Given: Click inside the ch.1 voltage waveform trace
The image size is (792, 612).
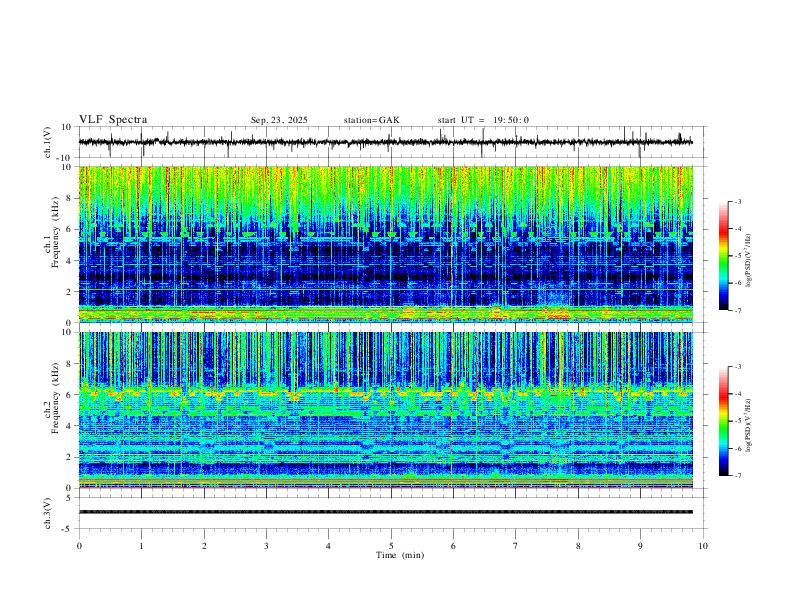Looking at the screenshot, I should [386, 142].
